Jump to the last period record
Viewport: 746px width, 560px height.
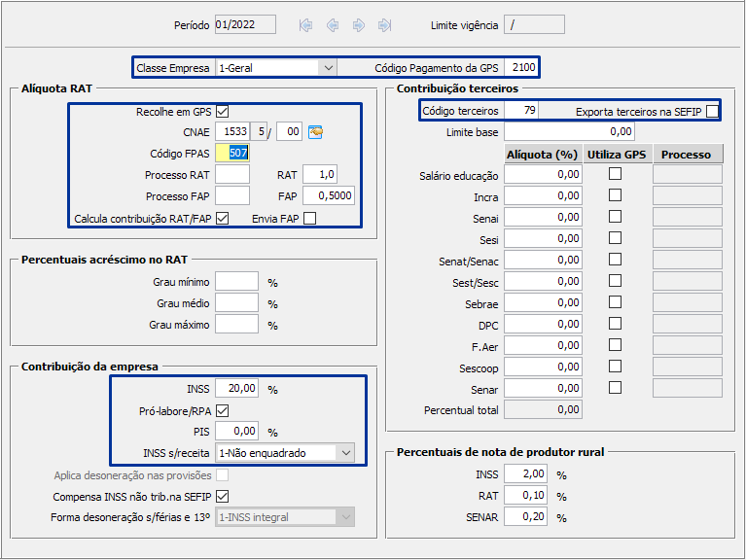click(385, 25)
